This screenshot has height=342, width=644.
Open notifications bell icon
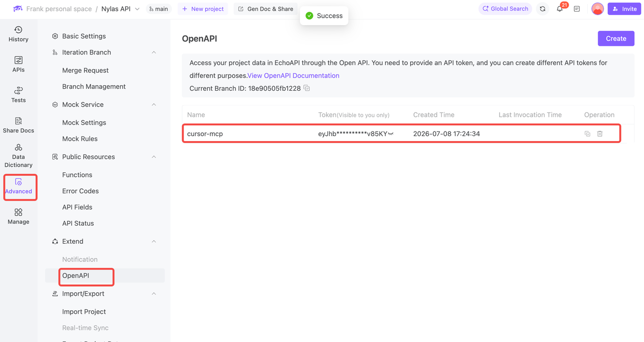559,9
